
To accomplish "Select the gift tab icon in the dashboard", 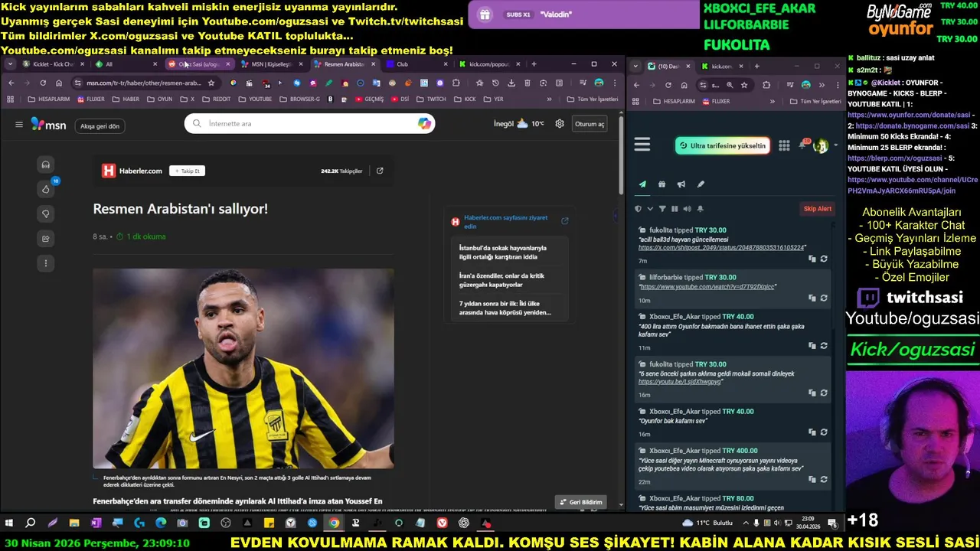I will click(661, 184).
